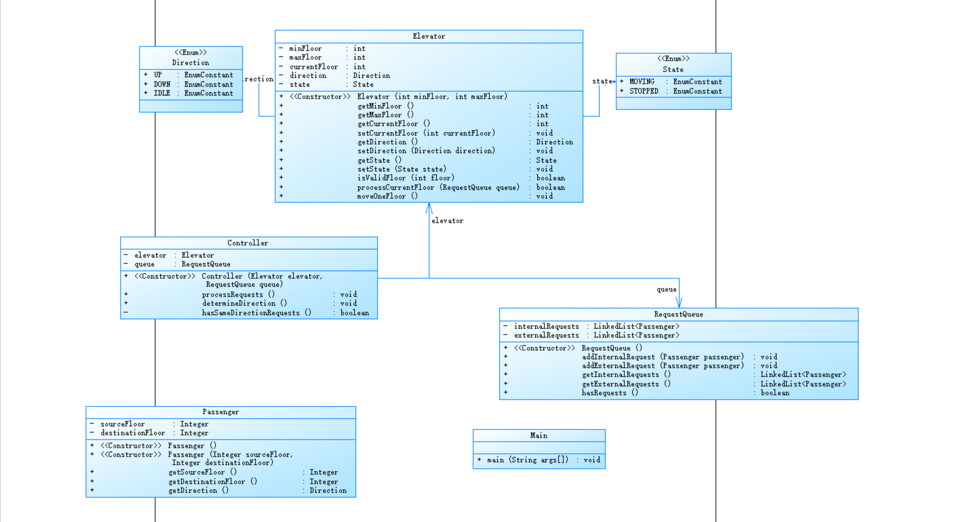Select the destinationFloor attribute in Passenger
Image resolution: width=980 pixels, height=522 pixels.
[x=132, y=433]
